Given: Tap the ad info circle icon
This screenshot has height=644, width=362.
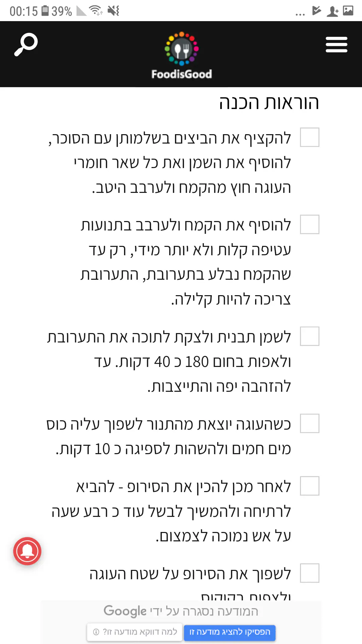Looking at the screenshot, I should pyautogui.click(x=96, y=632).
